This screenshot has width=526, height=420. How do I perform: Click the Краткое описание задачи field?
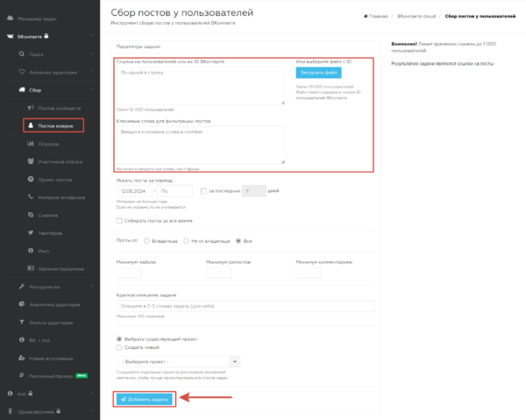[x=245, y=306]
